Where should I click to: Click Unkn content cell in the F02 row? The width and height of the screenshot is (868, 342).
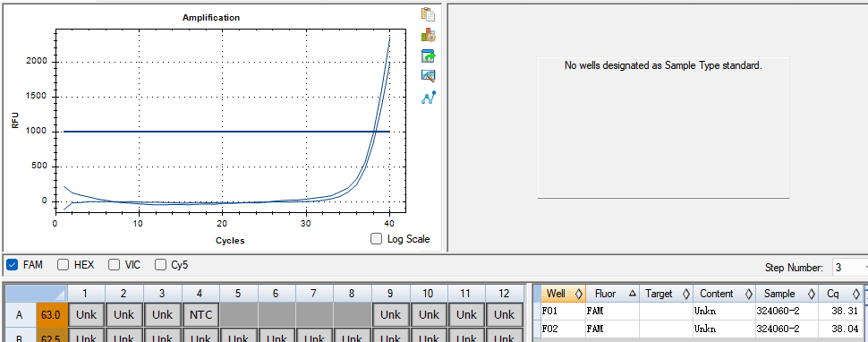(725, 329)
